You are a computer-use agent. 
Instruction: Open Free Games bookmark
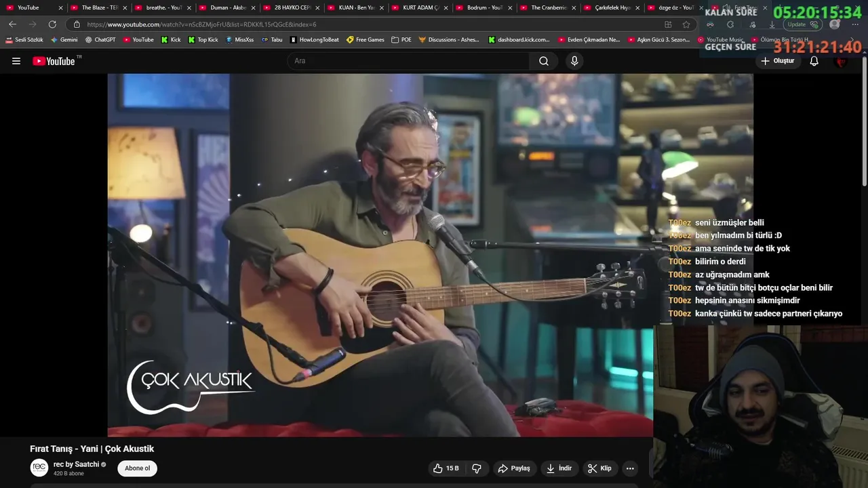pyautogui.click(x=366, y=40)
